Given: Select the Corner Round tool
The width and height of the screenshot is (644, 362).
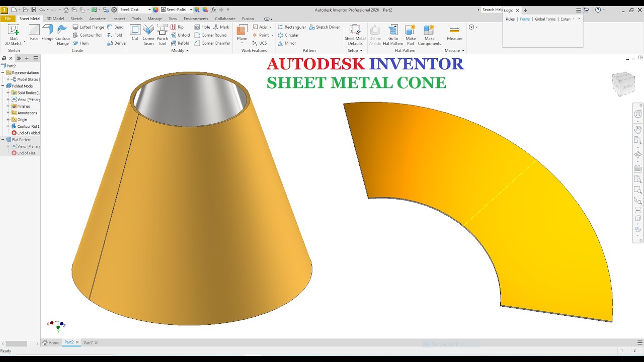Looking at the screenshot, I should click(210, 35).
